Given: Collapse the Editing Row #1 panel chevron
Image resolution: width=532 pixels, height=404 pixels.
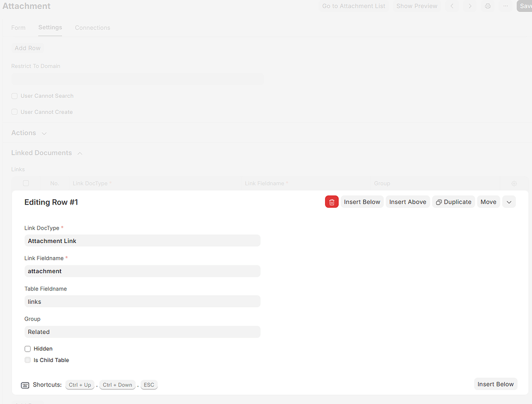Looking at the screenshot, I should [509, 202].
